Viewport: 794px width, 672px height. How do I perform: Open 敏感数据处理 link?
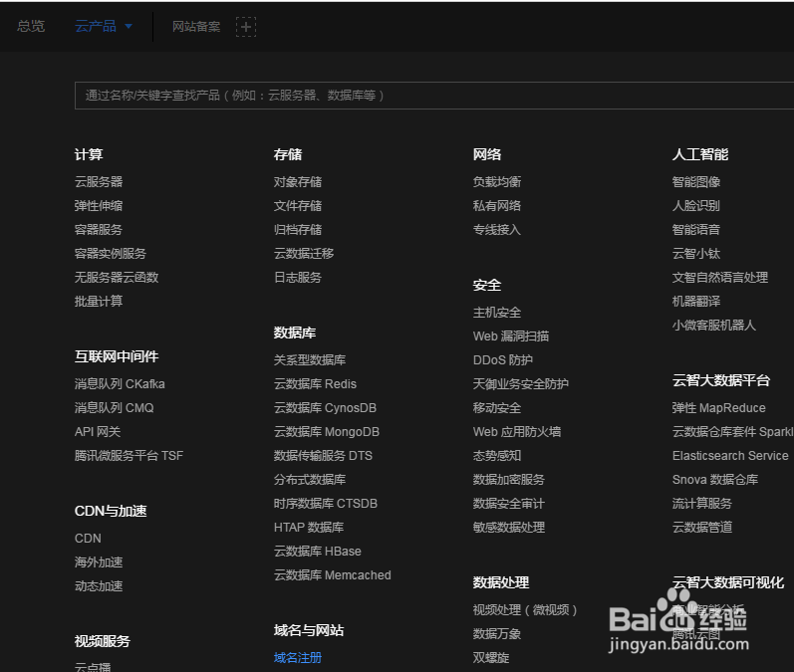pyautogui.click(x=509, y=527)
